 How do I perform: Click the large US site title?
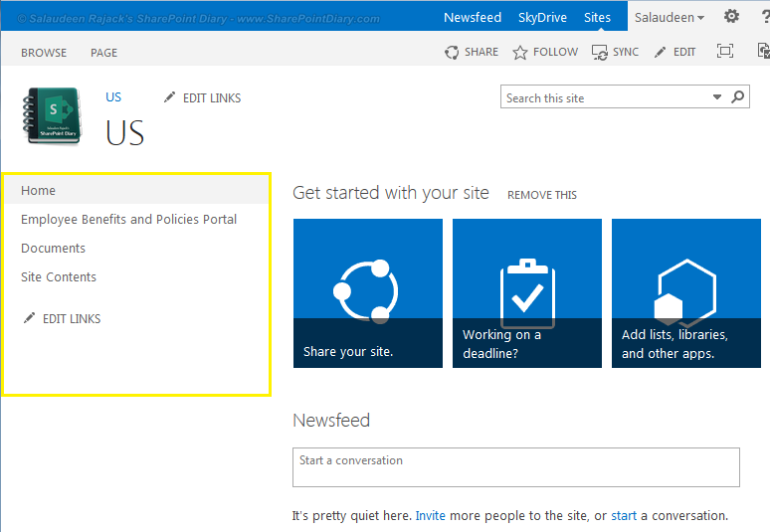(x=124, y=132)
